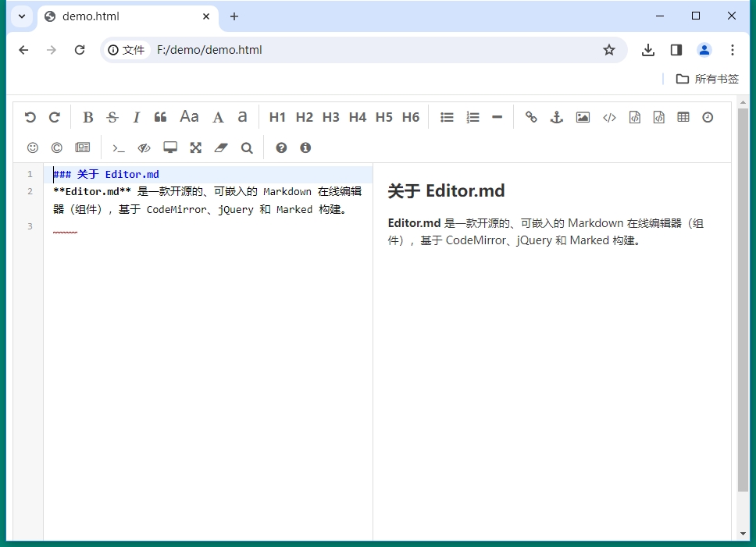The width and height of the screenshot is (756, 547).
Task: Insert a table
Action: pos(683,117)
